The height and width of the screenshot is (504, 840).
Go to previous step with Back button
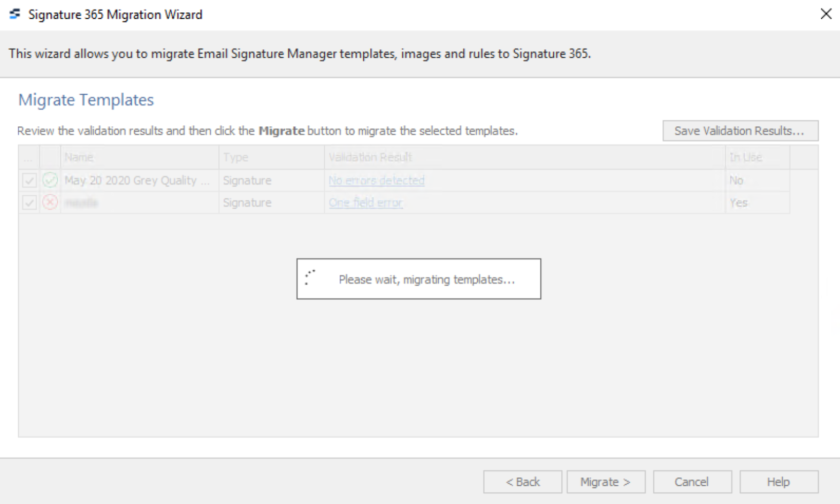pyautogui.click(x=523, y=482)
